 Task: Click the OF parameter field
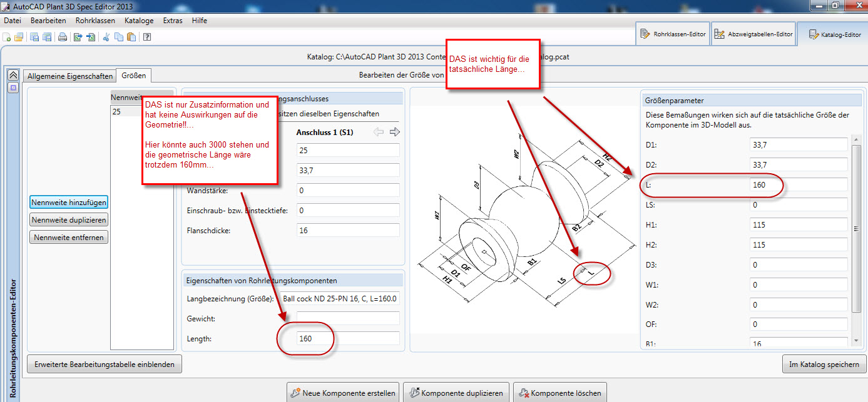click(799, 324)
